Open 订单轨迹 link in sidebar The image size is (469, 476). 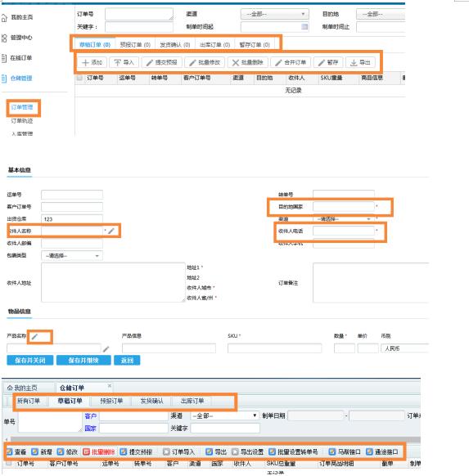[22, 121]
